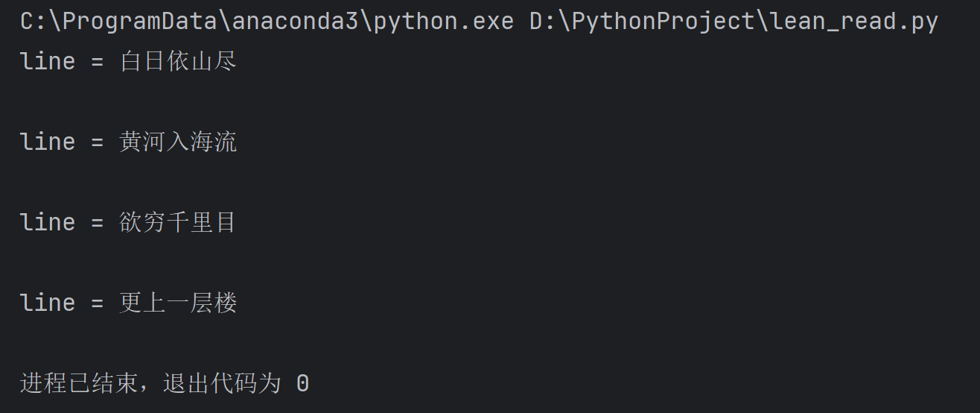
Task: Place cursor on blank line below 黄河入海流
Action: (x=490, y=182)
